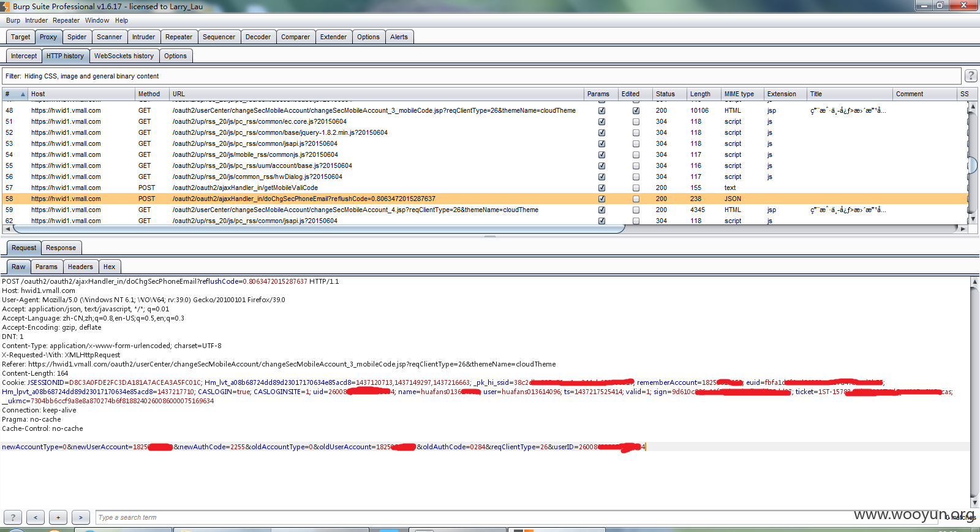
Task: Open the Window menu
Action: coord(97,20)
